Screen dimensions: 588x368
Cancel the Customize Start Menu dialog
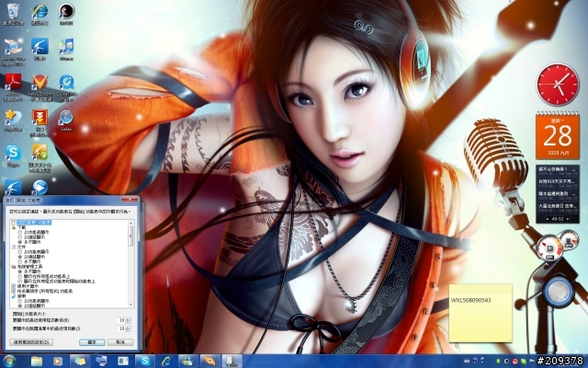point(120,342)
